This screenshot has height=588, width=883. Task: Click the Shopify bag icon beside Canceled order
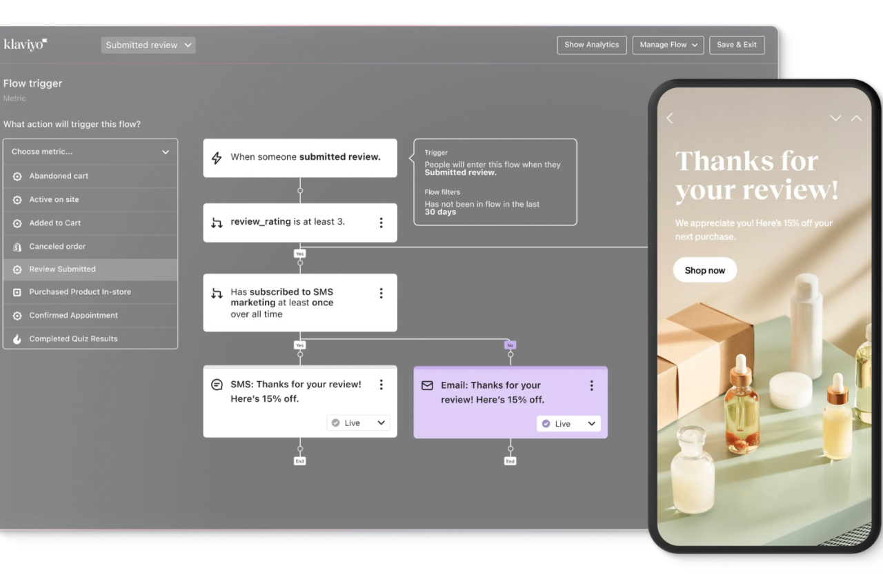16,246
